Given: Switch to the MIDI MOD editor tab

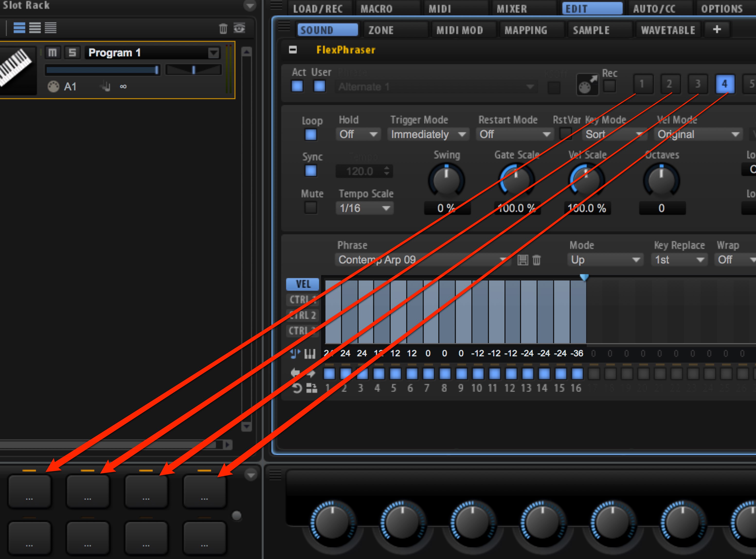Looking at the screenshot, I should 460,30.
